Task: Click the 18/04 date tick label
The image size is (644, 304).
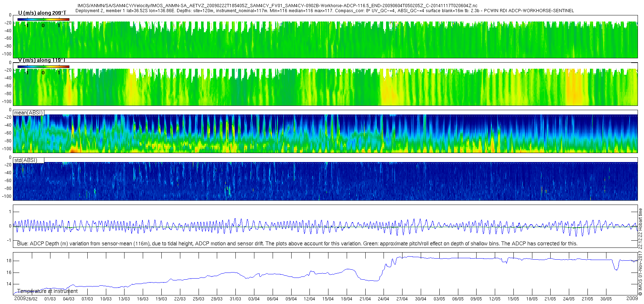Action: 347,299
